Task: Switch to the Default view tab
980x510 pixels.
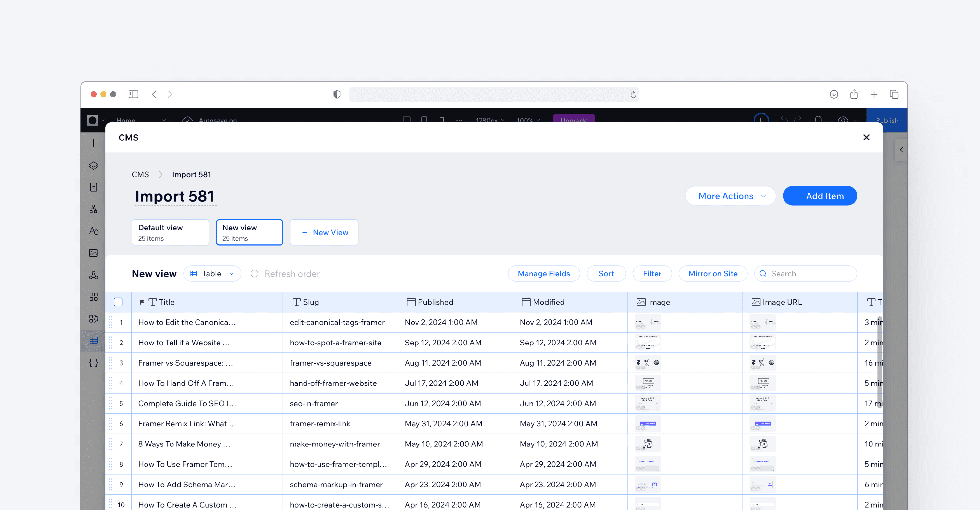Action: (171, 232)
